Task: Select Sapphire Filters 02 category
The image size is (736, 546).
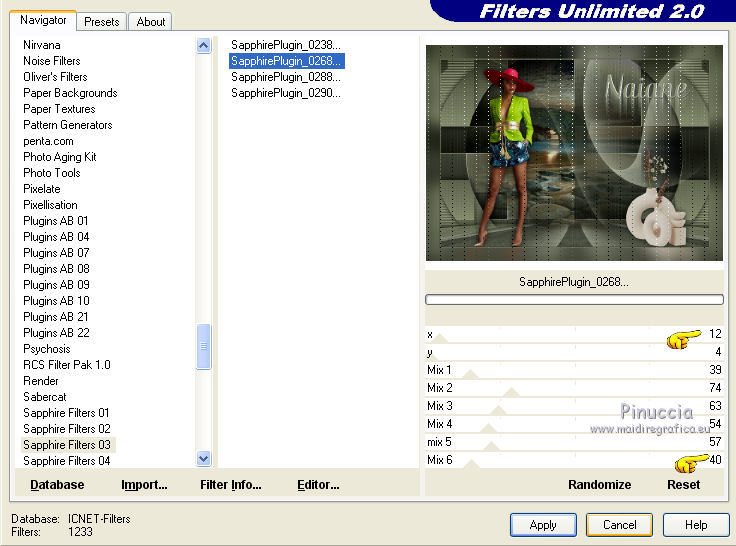Action: pyautogui.click(x=67, y=429)
